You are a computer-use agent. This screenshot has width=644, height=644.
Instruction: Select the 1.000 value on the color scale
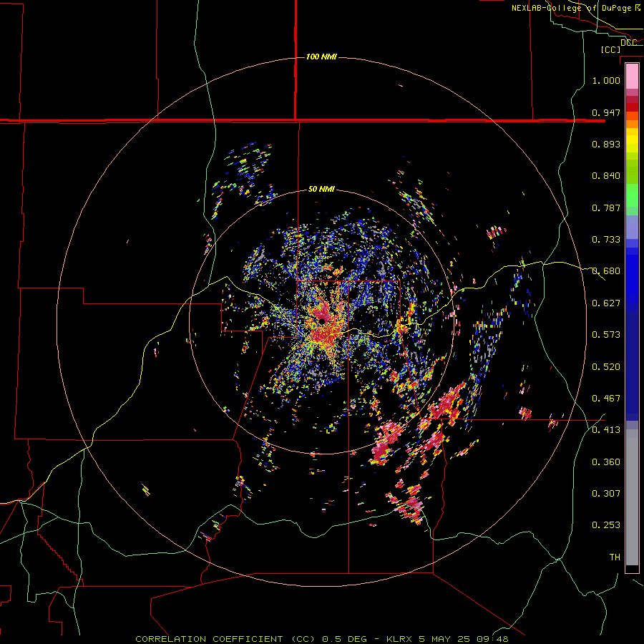606,80
